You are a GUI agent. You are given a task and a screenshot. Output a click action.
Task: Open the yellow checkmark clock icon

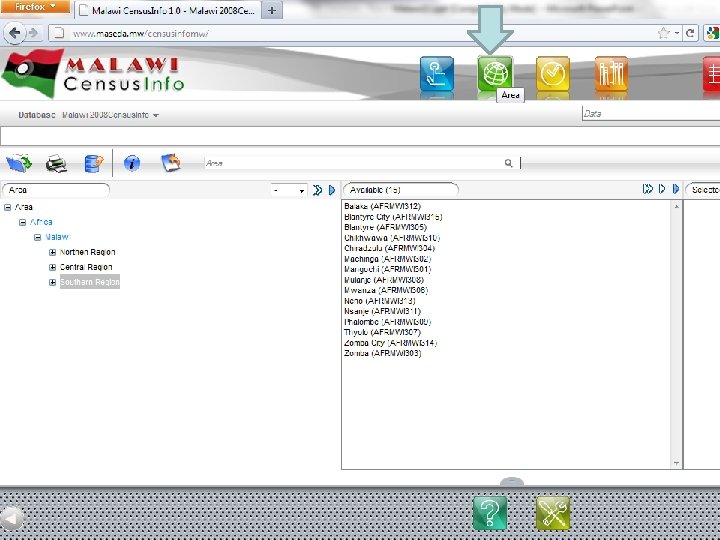(553, 73)
